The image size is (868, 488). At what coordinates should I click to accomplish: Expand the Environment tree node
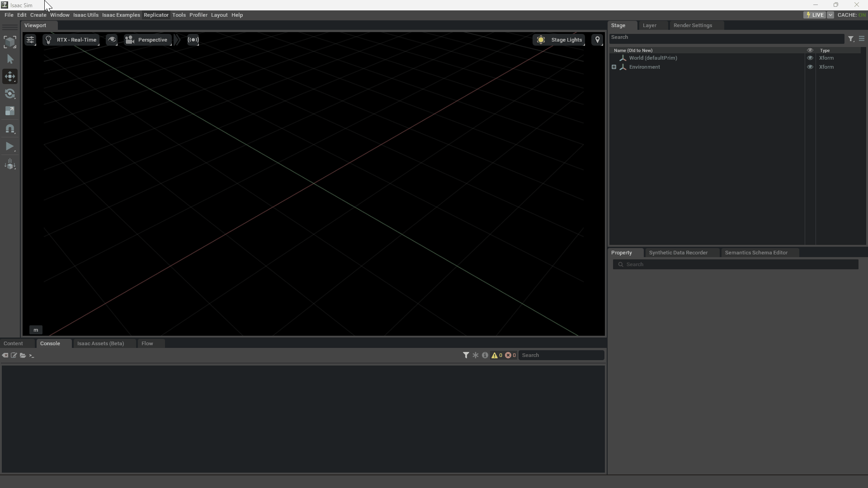coord(614,67)
